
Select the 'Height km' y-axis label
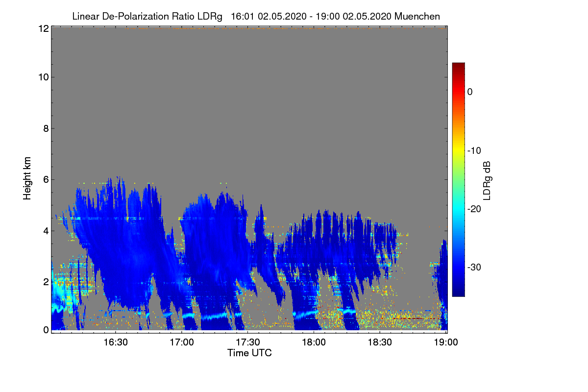27,178
